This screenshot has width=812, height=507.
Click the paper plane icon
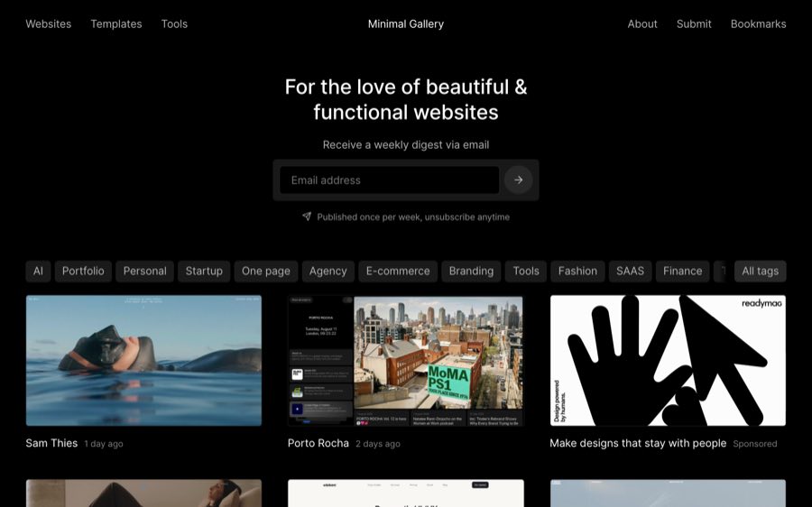tap(307, 217)
